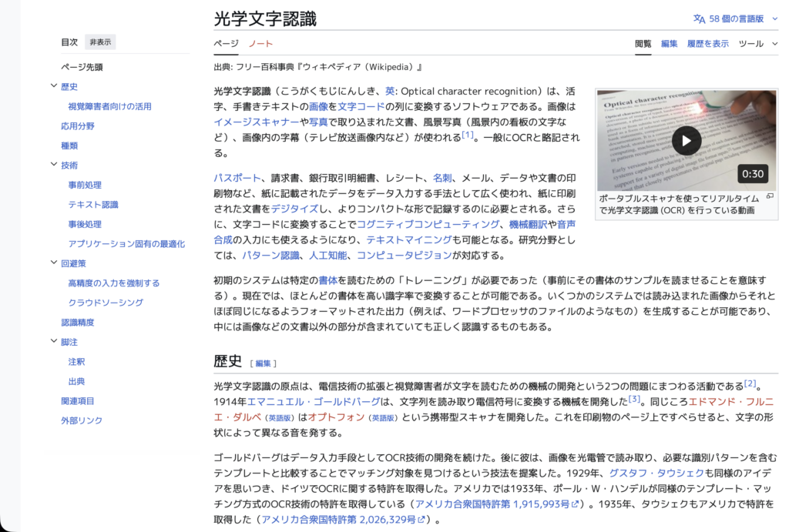Click the enlarge icon beside video caption
The image size is (789, 532).
(770, 197)
